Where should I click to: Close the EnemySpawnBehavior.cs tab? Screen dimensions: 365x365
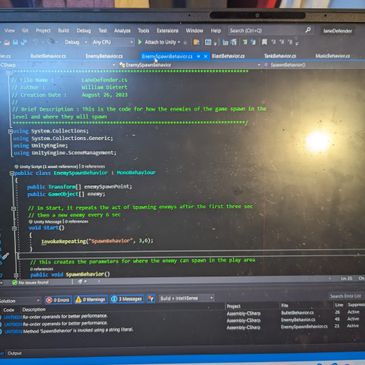click(206, 56)
